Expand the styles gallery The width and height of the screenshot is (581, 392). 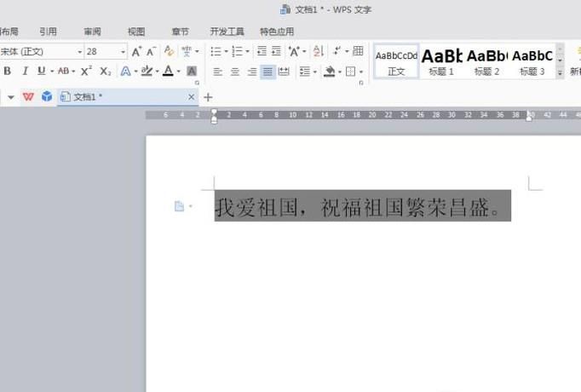pos(560,73)
